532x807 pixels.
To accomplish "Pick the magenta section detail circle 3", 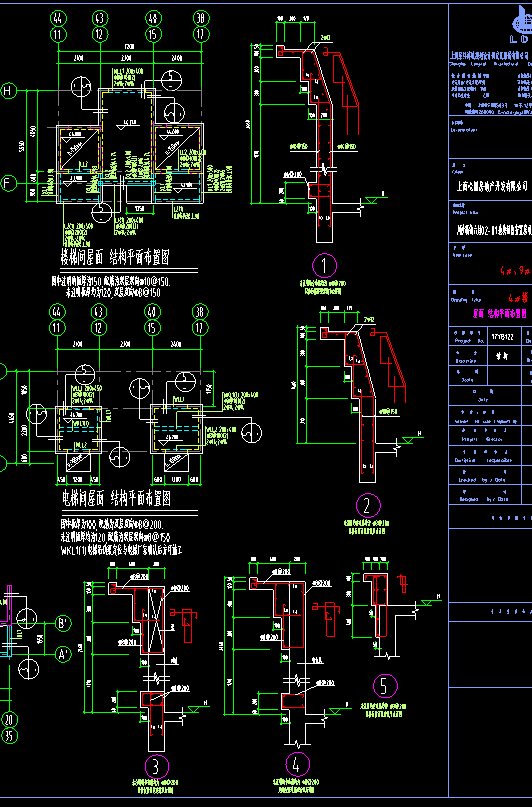I will pyautogui.click(x=156, y=767).
